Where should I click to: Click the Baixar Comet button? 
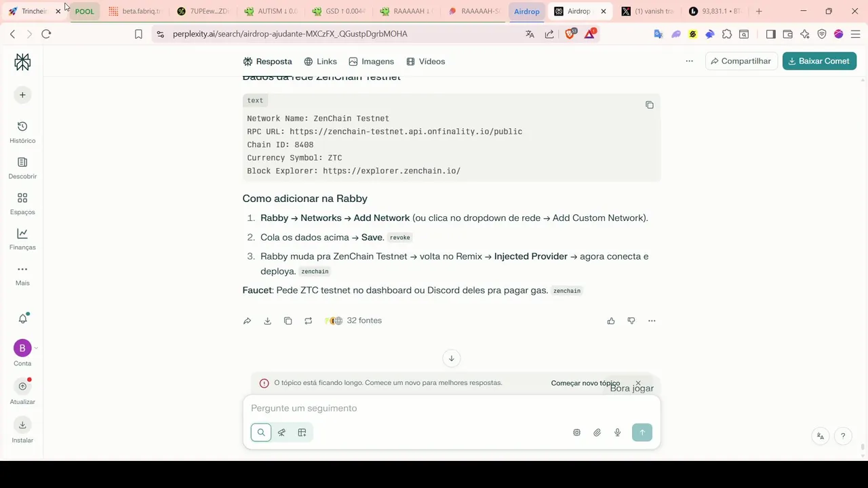[x=819, y=61]
